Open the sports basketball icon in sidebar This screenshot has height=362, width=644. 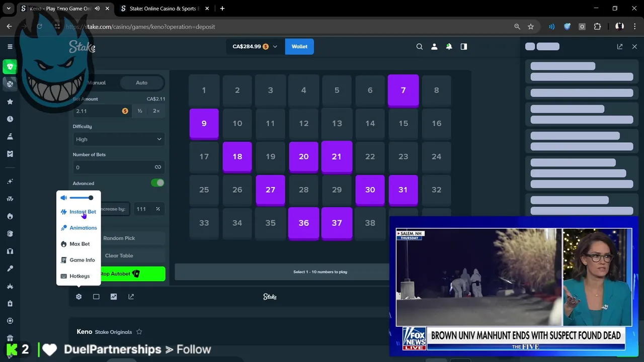(x=10, y=83)
